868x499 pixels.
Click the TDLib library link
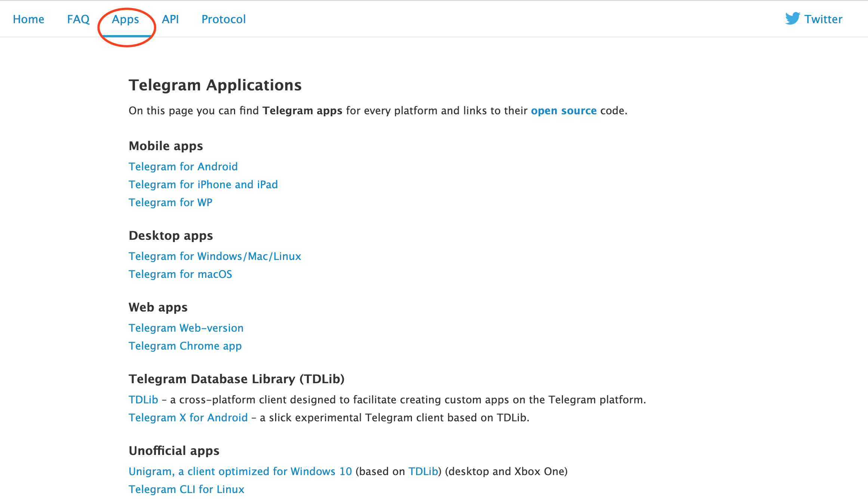[143, 400]
